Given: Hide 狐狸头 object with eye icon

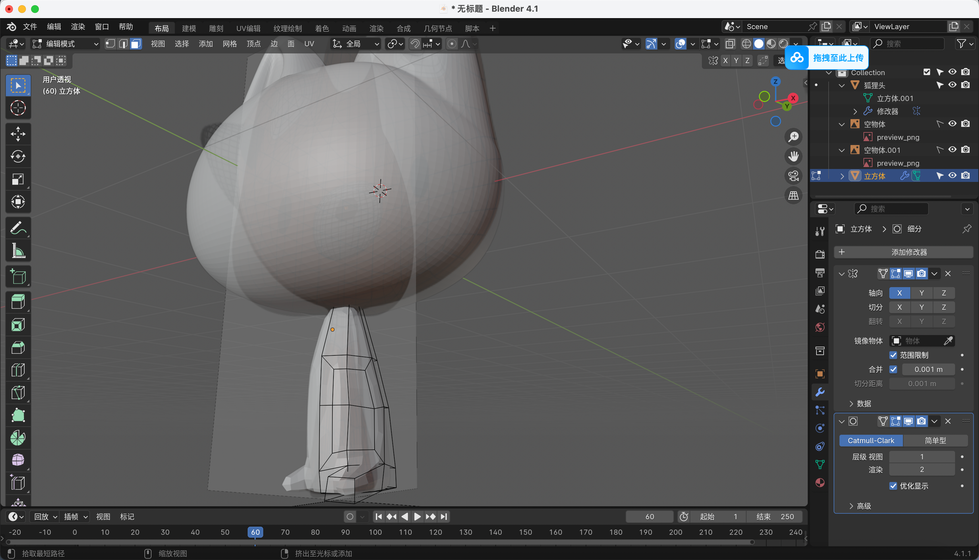Looking at the screenshot, I should (952, 85).
